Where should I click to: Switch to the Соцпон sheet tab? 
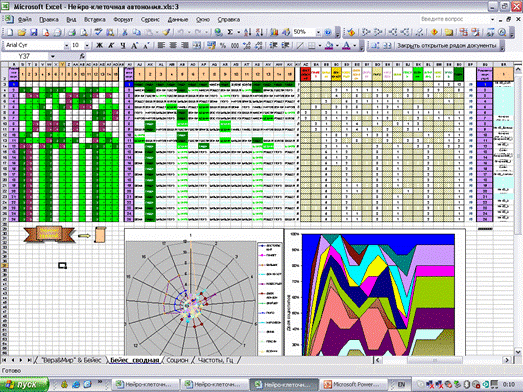[177, 360]
